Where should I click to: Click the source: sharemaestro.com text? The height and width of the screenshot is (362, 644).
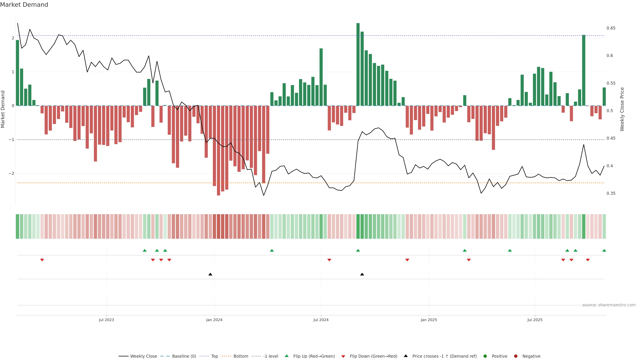[609, 305]
